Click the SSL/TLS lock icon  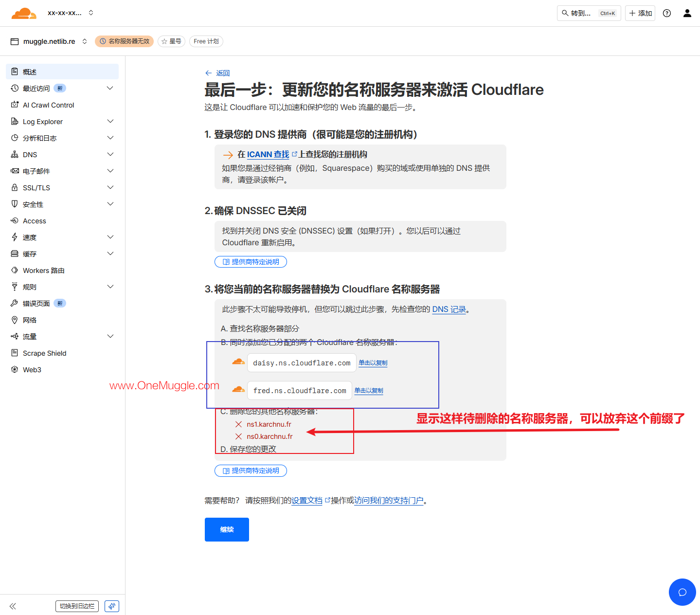point(15,187)
